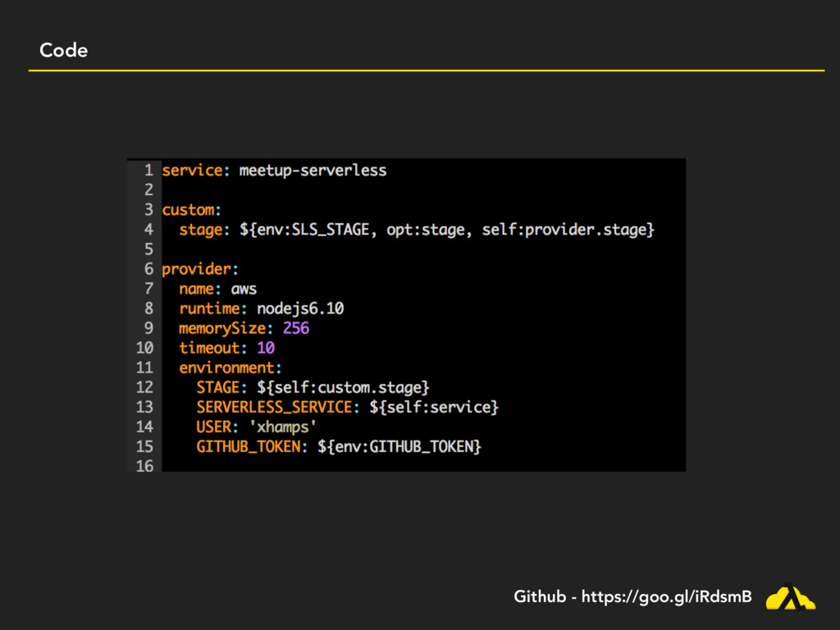Screen dimensions: 840x630
Task: Click the ${env:SLS_STAGE...} stage value
Action: point(447,230)
